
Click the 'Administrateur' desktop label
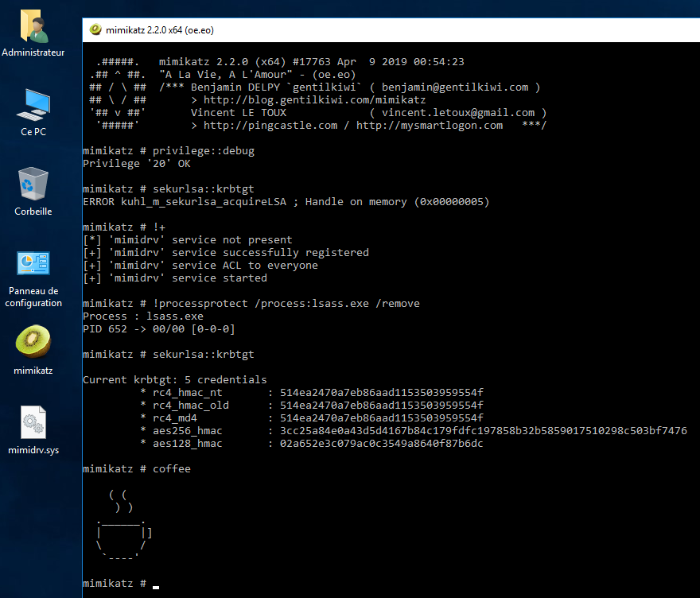point(33,52)
